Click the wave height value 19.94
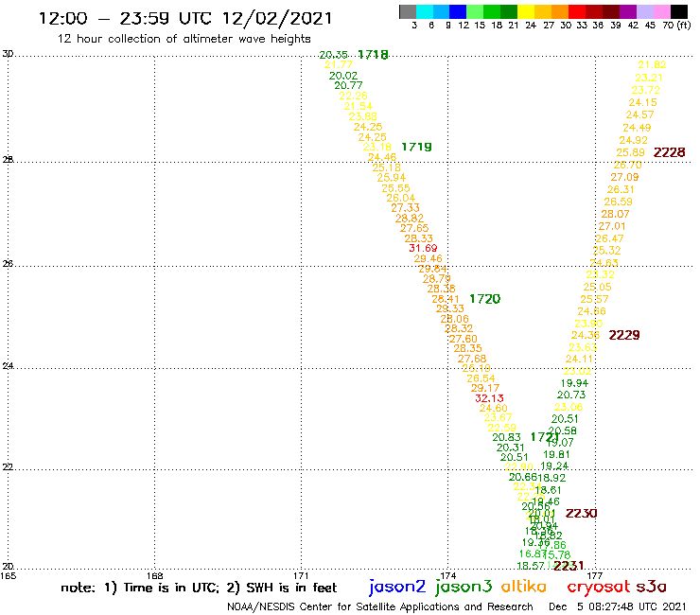This screenshot has height=615, width=700. pos(574,383)
